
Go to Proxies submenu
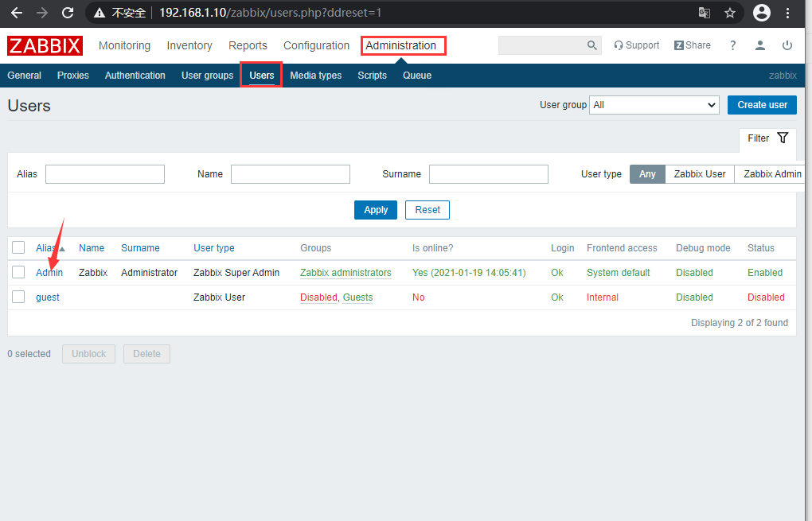pos(73,76)
